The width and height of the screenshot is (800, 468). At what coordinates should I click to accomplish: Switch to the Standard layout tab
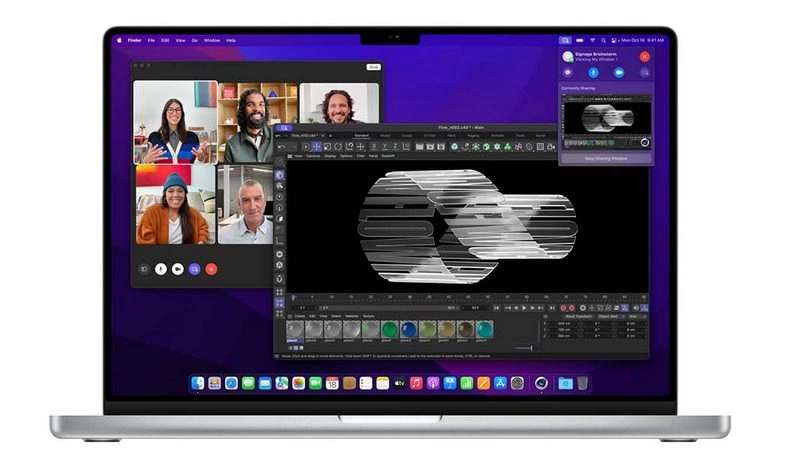click(x=361, y=135)
